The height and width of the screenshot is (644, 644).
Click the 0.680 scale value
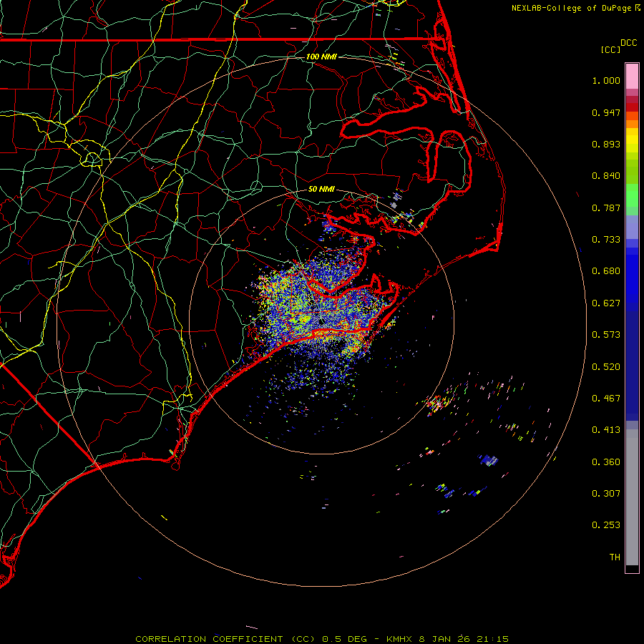click(606, 271)
